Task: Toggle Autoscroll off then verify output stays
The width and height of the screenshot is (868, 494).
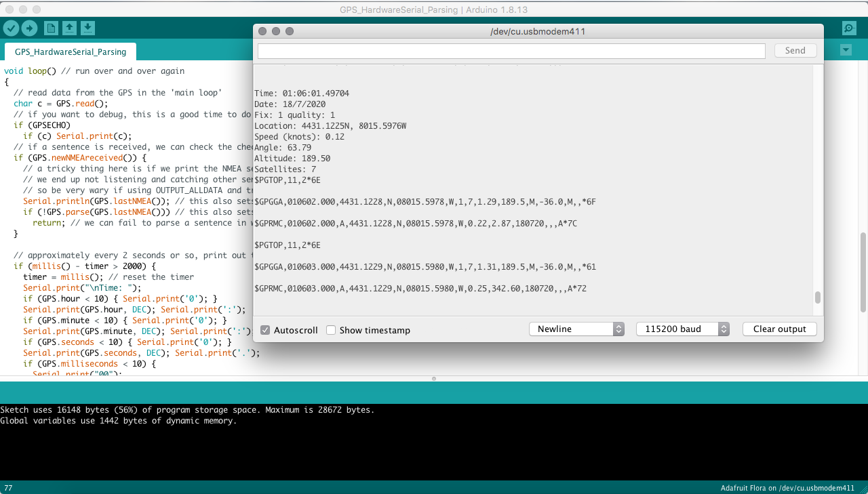Action: tap(265, 329)
